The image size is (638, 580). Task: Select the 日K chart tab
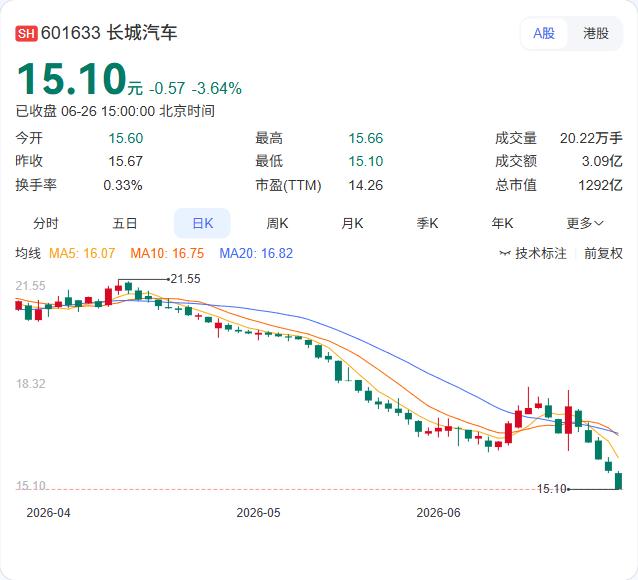pos(202,223)
